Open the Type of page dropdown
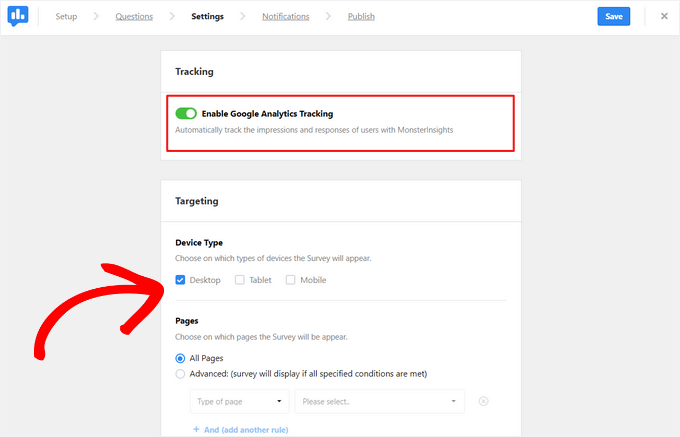 pyautogui.click(x=239, y=401)
